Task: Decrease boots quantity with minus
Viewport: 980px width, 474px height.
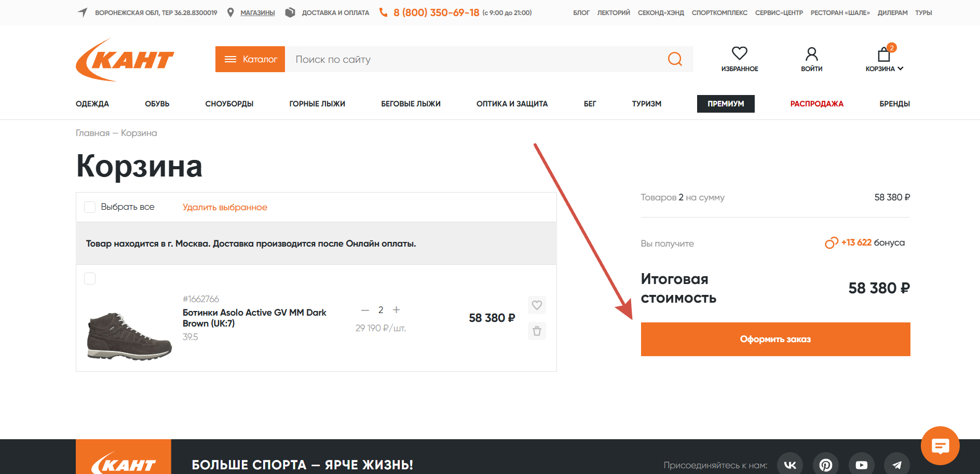Action: 365,310
